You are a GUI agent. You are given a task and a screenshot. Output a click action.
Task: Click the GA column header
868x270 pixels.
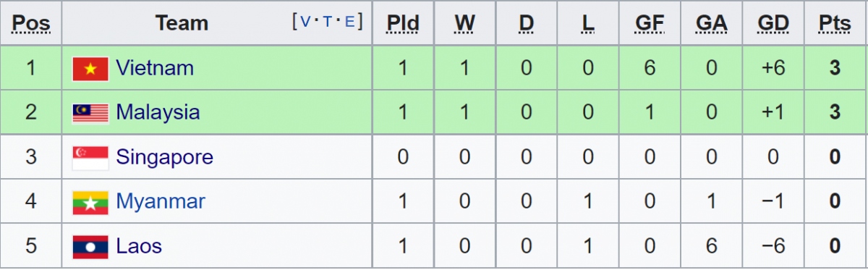pos(711,24)
